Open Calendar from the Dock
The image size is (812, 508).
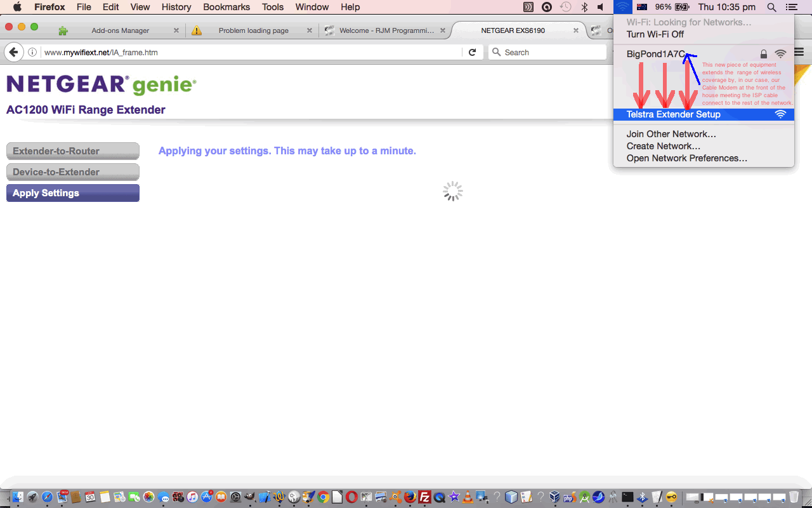click(x=90, y=497)
